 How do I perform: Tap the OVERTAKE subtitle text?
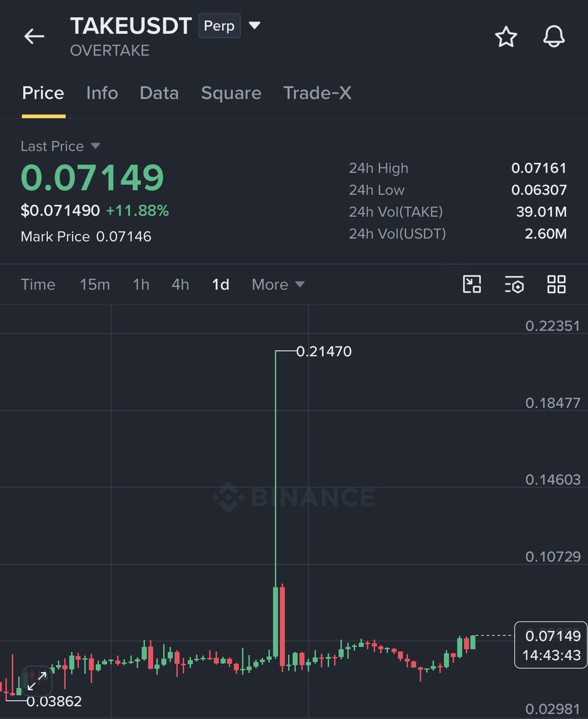(110, 51)
